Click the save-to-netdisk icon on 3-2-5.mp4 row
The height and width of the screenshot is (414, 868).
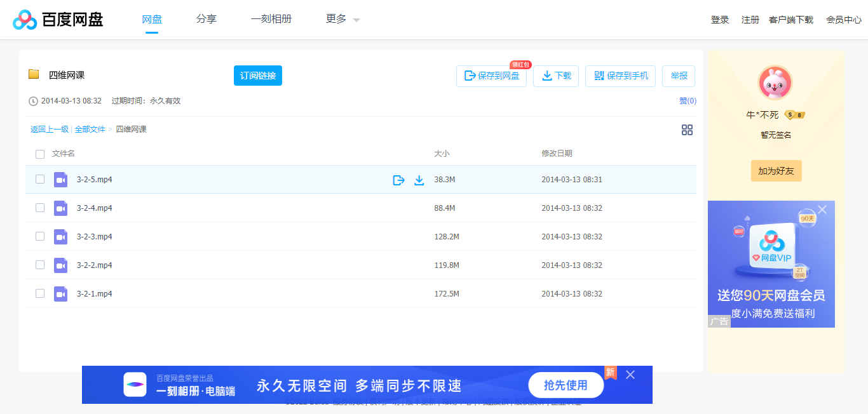coord(398,180)
